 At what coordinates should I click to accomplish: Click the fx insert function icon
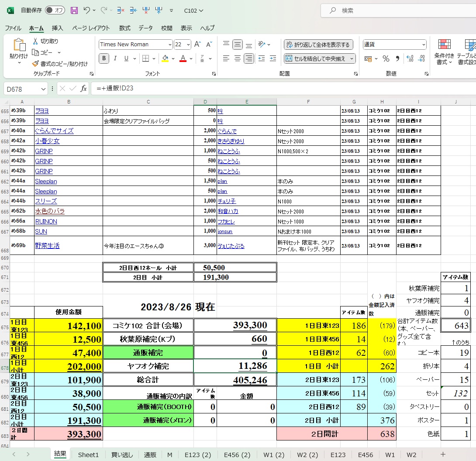click(83, 89)
